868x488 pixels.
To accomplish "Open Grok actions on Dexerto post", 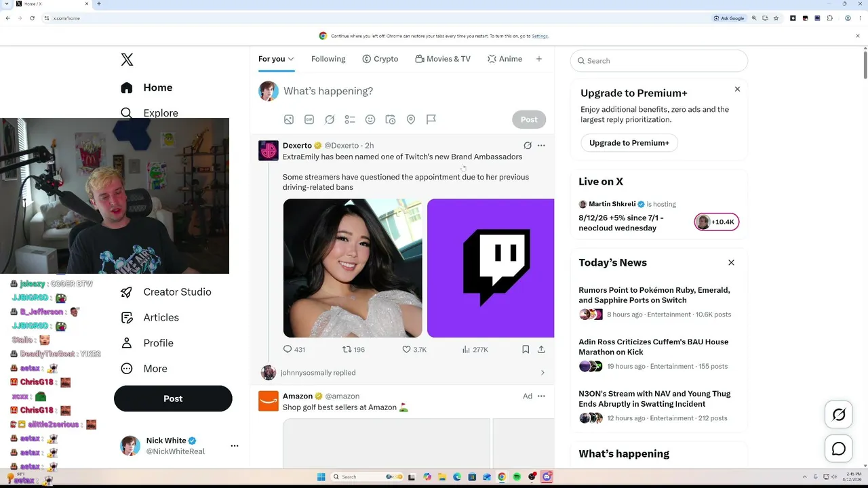I will click(528, 146).
